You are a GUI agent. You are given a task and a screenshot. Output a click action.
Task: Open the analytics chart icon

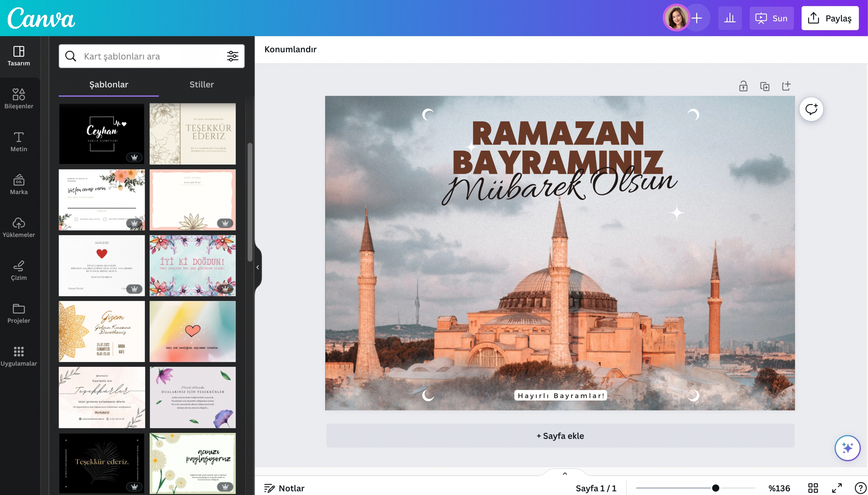(730, 18)
